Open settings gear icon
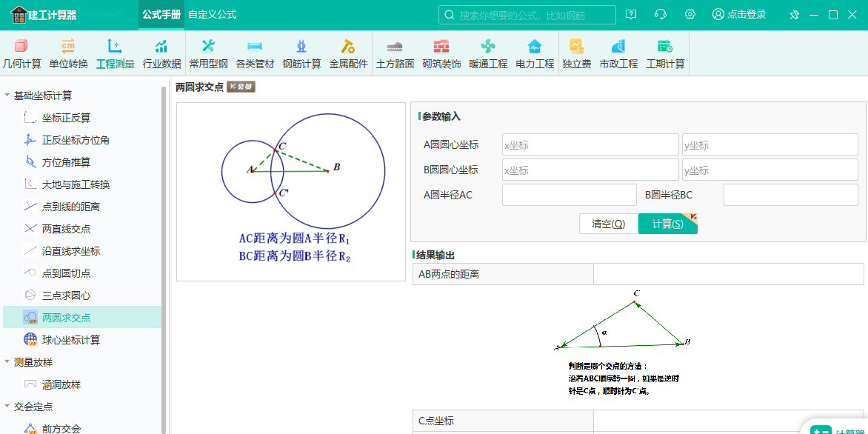 coord(690,14)
